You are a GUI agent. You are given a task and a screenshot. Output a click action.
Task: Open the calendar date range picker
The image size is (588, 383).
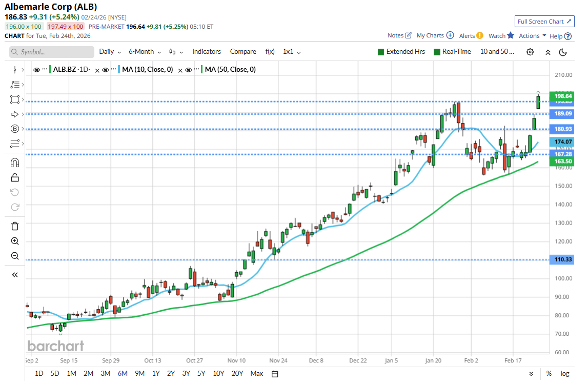(275, 373)
